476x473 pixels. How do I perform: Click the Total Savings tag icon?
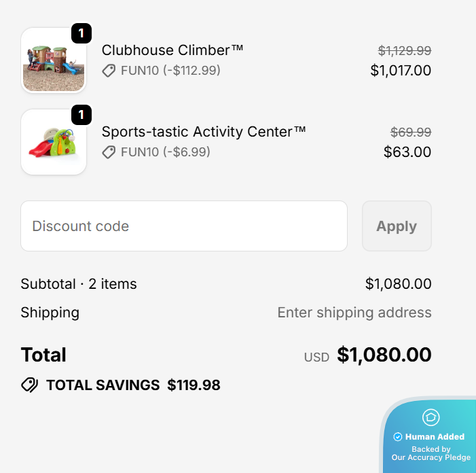[x=29, y=385]
